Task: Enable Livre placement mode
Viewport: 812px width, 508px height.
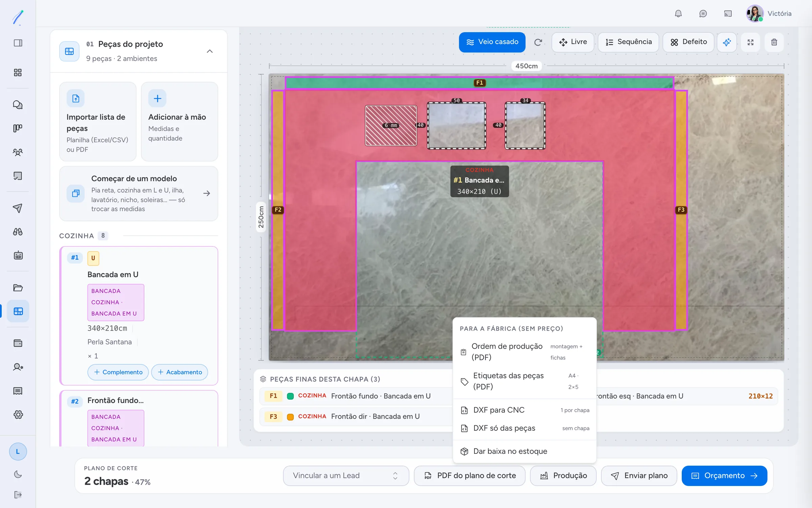Action: [x=573, y=42]
